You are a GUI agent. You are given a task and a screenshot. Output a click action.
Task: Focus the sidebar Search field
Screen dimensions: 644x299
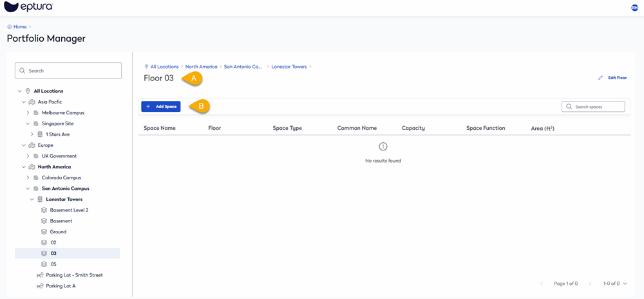coord(68,71)
